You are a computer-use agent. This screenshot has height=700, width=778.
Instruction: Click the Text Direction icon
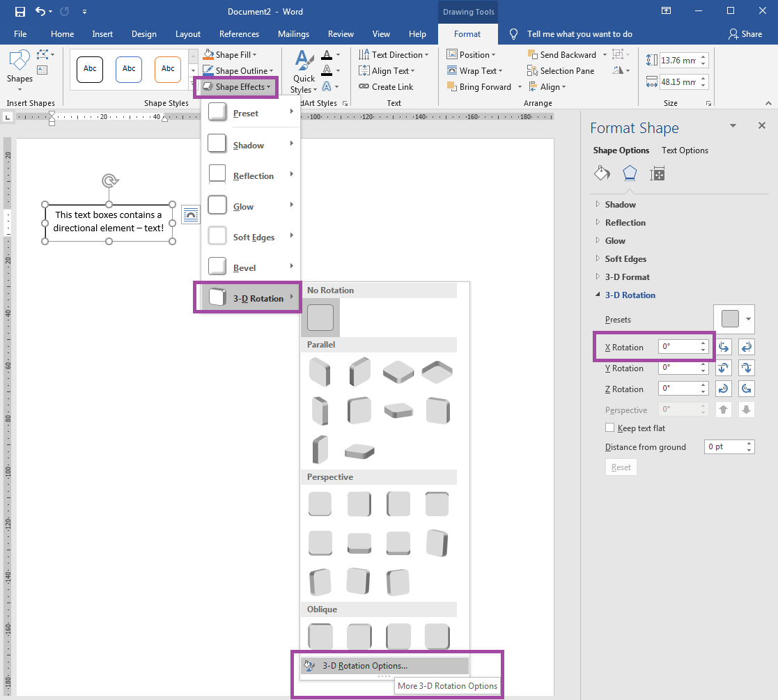click(365, 54)
